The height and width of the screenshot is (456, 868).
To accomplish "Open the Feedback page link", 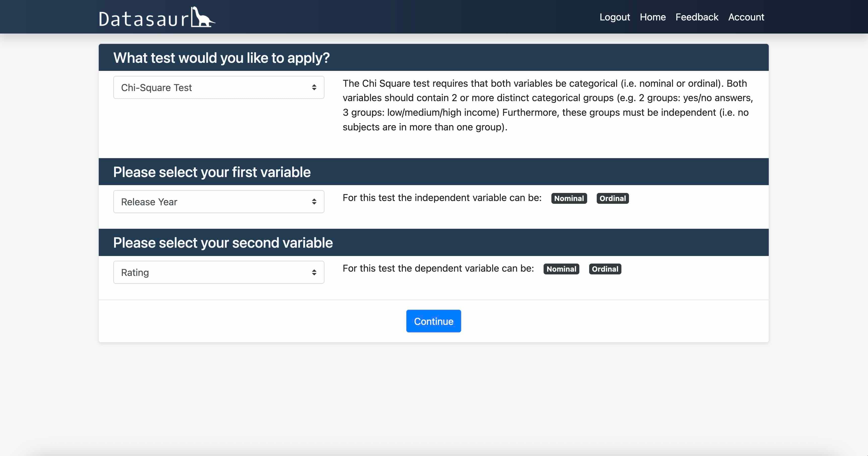I will 697,17.
